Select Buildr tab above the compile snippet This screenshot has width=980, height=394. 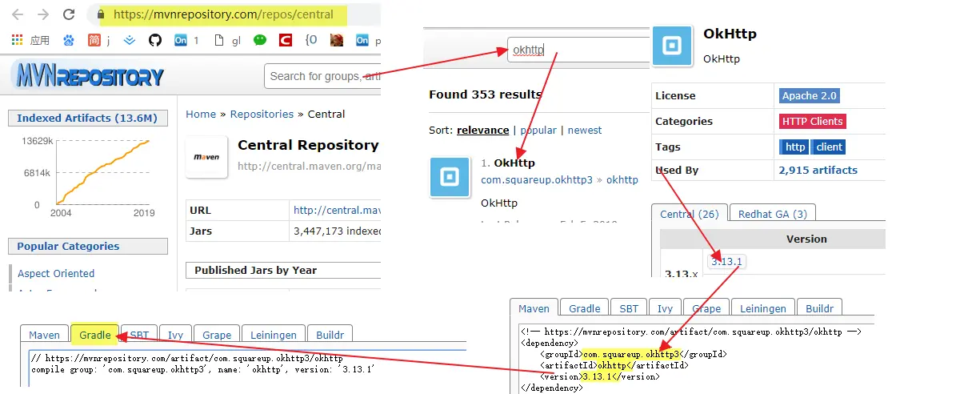click(x=330, y=335)
